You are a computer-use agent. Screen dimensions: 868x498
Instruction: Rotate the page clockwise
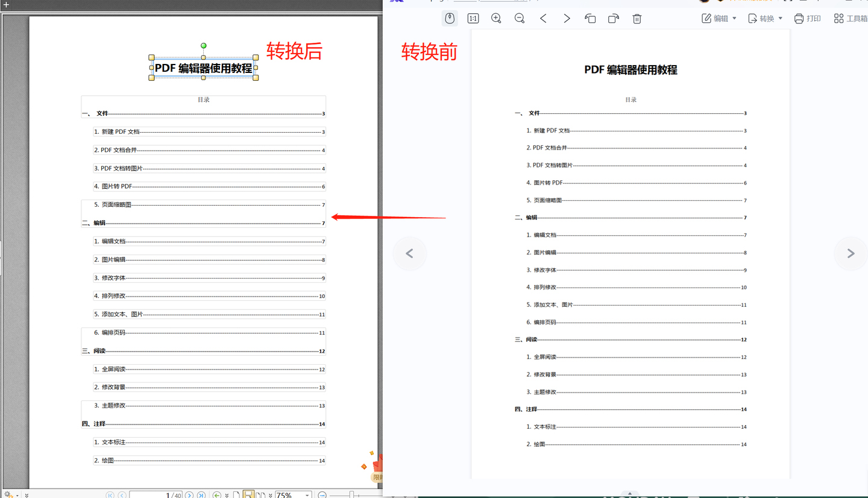pyautogui.click(x=614, y=19)
